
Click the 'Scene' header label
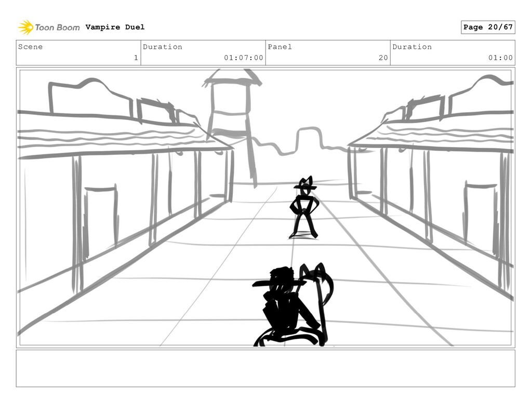coord(31,47)
